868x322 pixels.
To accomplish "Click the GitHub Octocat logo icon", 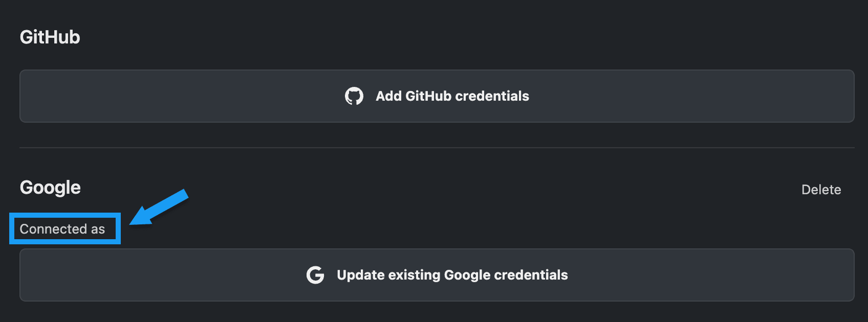I will pos(354,96).
